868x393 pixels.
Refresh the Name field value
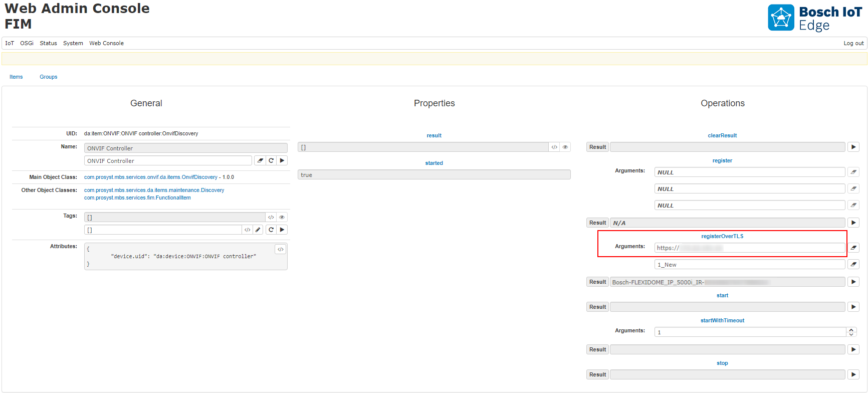(x=271, y=160)
